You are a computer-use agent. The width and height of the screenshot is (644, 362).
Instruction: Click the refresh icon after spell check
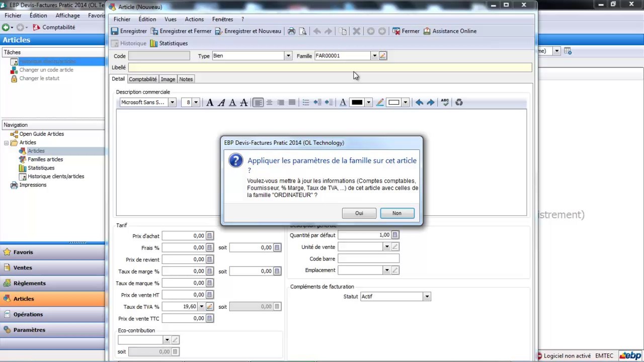459,103
